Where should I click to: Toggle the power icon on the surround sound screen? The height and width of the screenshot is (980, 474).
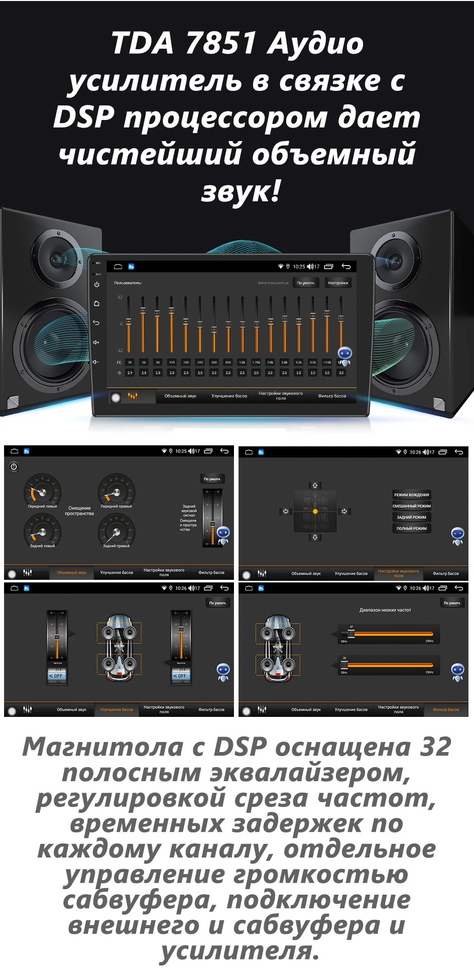pos(14,466)
